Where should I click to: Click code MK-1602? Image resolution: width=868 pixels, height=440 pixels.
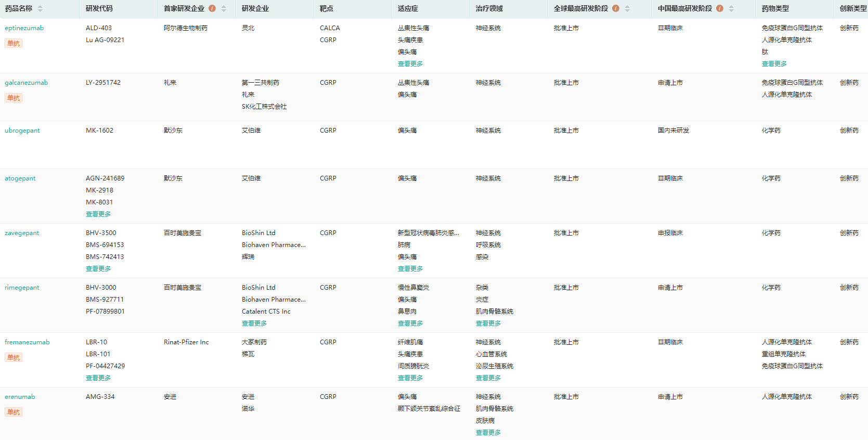[99, 131]
